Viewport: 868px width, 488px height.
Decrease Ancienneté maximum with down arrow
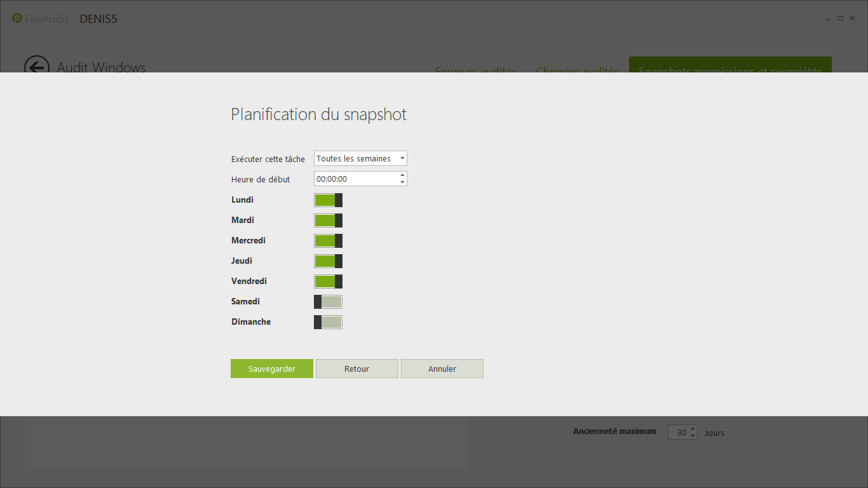click(x=693, y=436)
